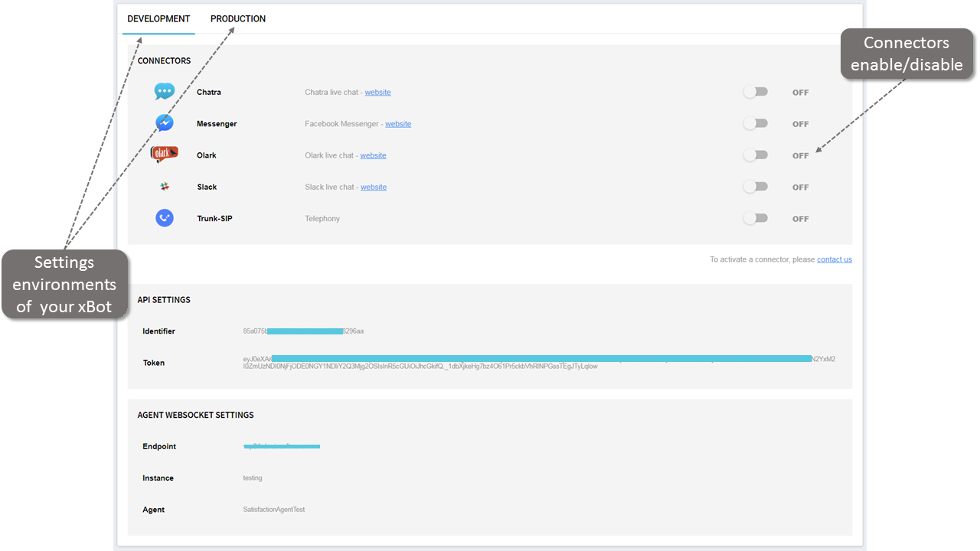Click the Chatra connector name
This screenshot has width=980, height=551.
coord(209,93)
